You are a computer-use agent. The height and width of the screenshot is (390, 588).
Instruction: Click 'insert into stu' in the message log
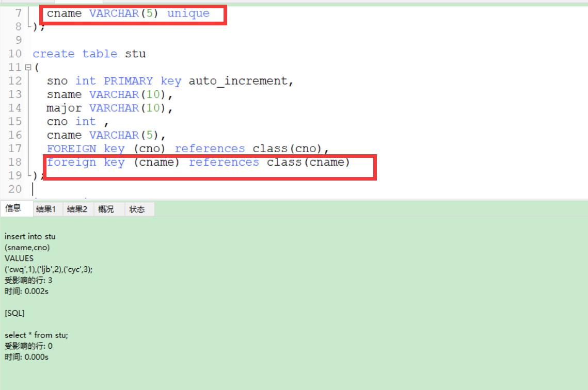pyautogui.click(x=30, y=236)
